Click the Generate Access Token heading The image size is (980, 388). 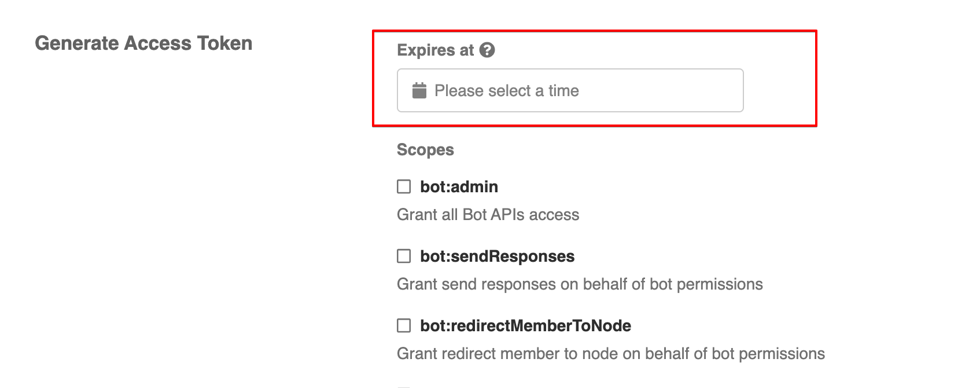point(144,43)
